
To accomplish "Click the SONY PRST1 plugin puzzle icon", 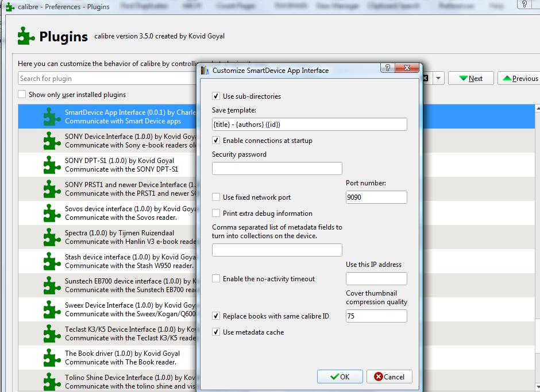I will 52,189.
